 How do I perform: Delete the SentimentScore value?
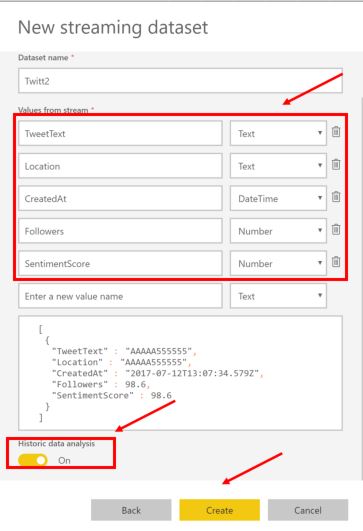click(336, 261)
